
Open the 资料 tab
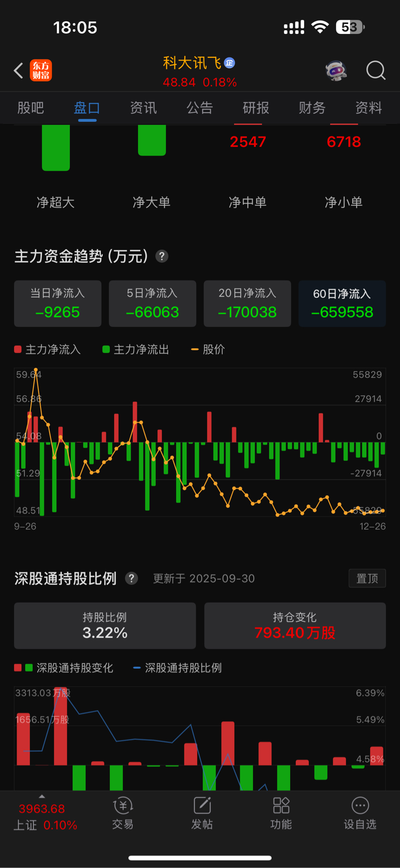[x=369, y=108]
